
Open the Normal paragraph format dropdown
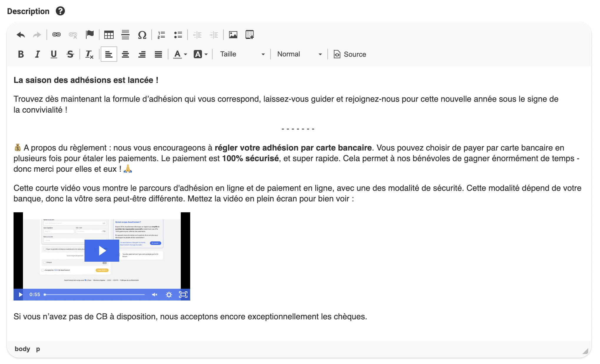coord(299,54)
